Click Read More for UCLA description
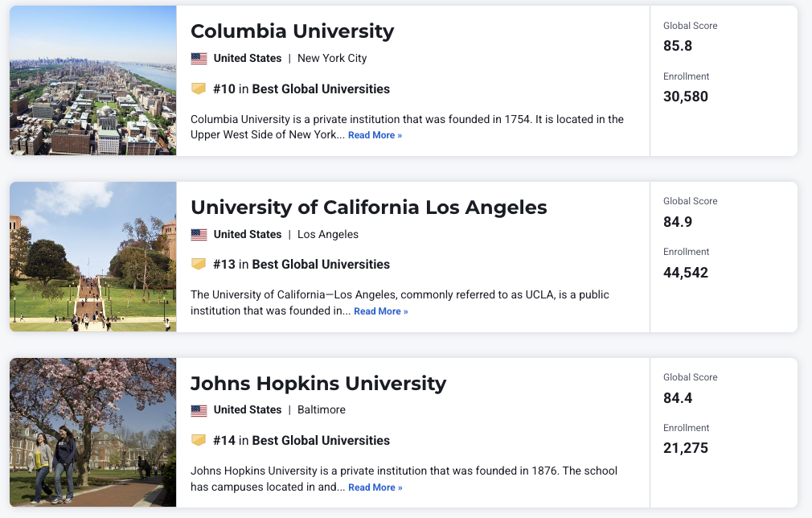The height and width of the screenshot is (518, 812). (380, 311)
